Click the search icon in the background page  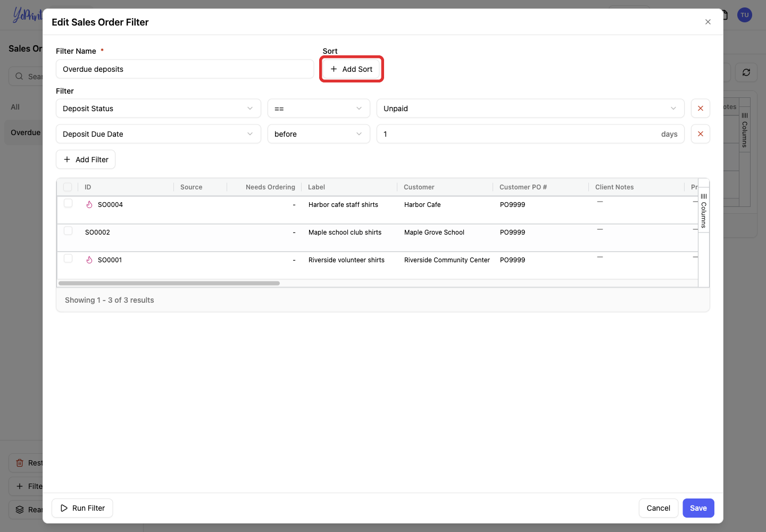tap(19, 77)
